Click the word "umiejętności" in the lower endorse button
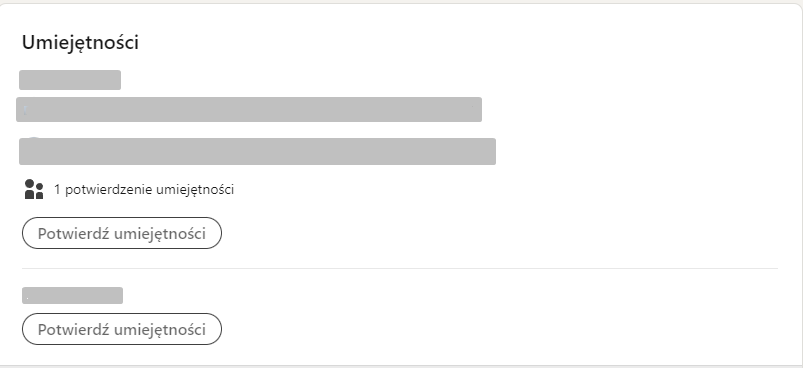803x368 pixels. [160, 329]
